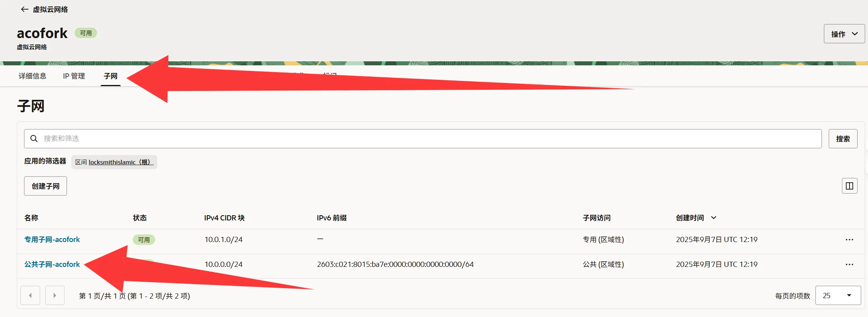Open actions menu for 专用子网-acofork row
868x317 pixels.
(849, 240)
